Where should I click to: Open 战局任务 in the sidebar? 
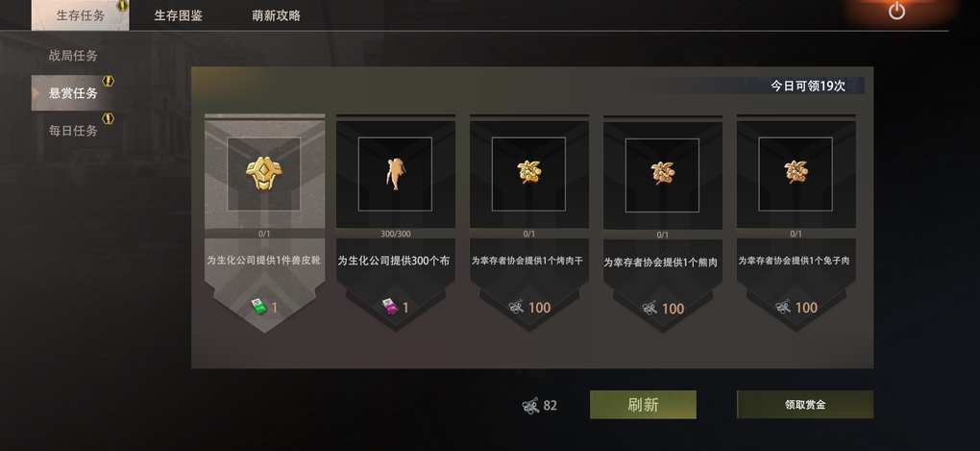pyautogui.click(x=73, y=56)
